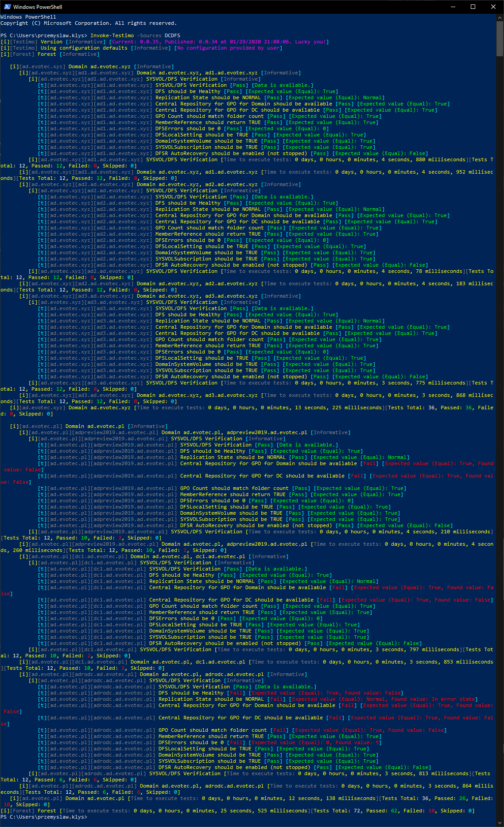Click 'No configuration provided by user' text
Viewport: 504px width, 827px height.
click(229, 48)
